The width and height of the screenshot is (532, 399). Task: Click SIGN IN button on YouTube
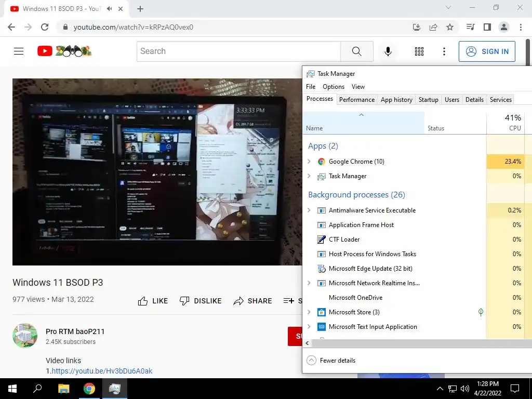coord(487,51)
